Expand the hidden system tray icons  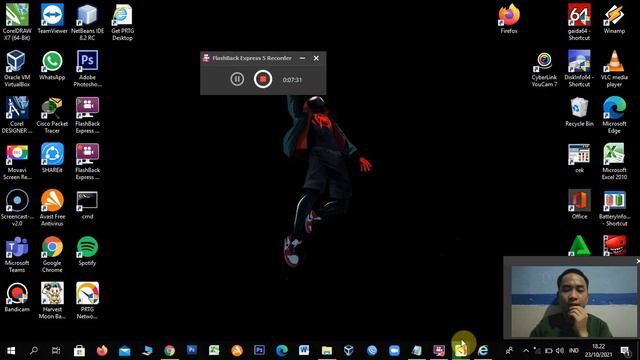526,351
